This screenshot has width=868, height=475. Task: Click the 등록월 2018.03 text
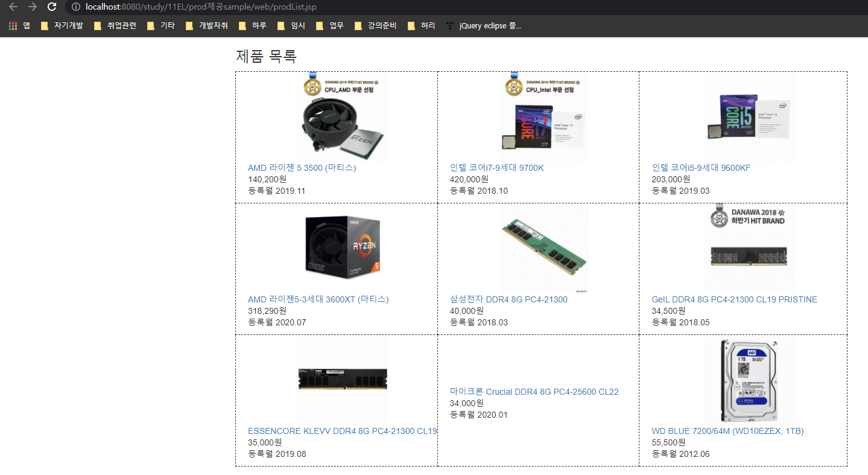coord(479,322)
